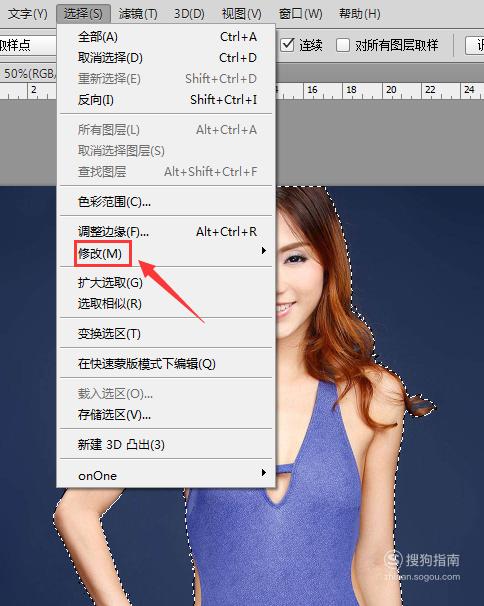Open the 滤镜(T) menu
This screenshot has height=606, width=484.
click(138, 14)
